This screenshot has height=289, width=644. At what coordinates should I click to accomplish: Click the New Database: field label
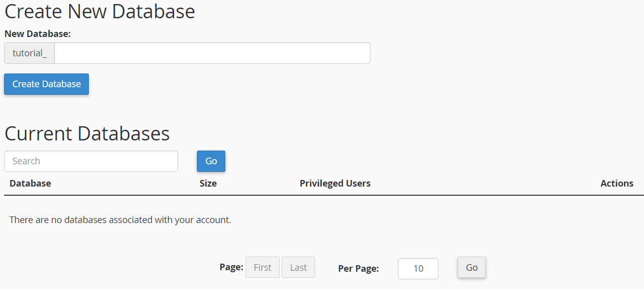(x=38, y=34)
